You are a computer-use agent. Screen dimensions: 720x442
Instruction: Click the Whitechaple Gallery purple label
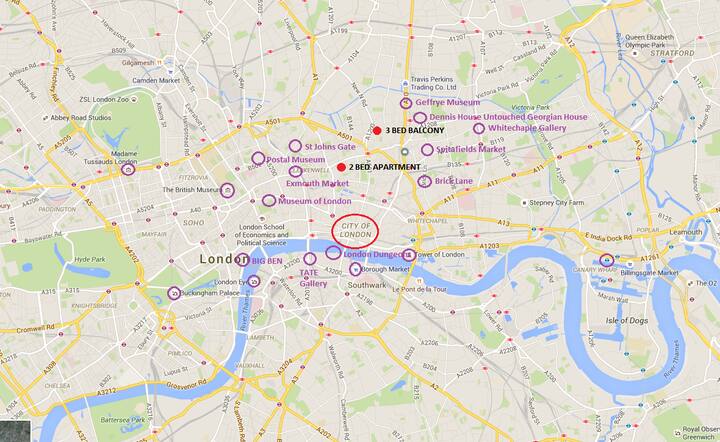527,128
